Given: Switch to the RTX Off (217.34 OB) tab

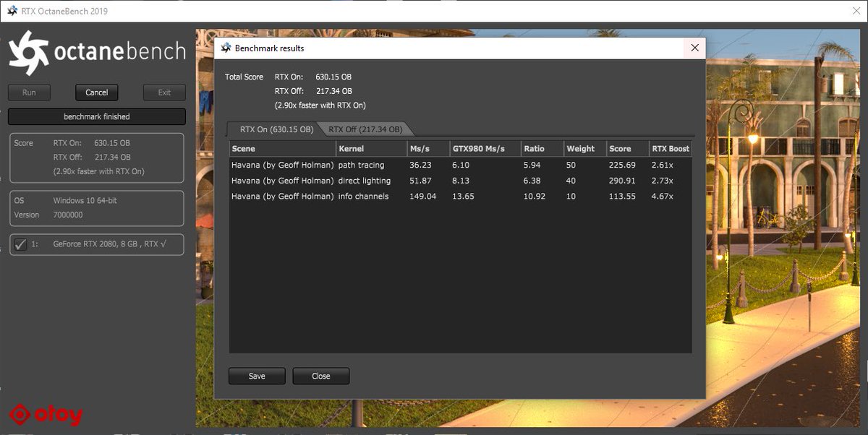Looking at the screenshot, I should [365, 129].
